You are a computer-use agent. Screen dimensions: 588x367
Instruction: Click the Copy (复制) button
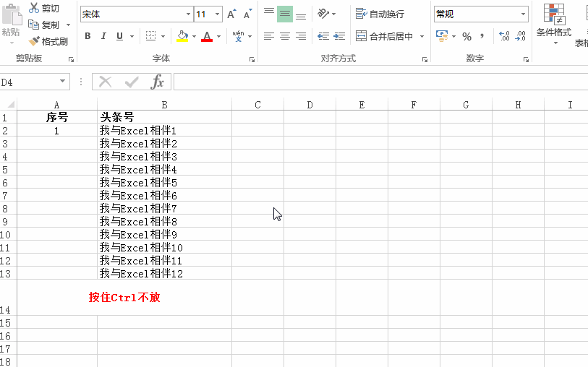[44, 25]
